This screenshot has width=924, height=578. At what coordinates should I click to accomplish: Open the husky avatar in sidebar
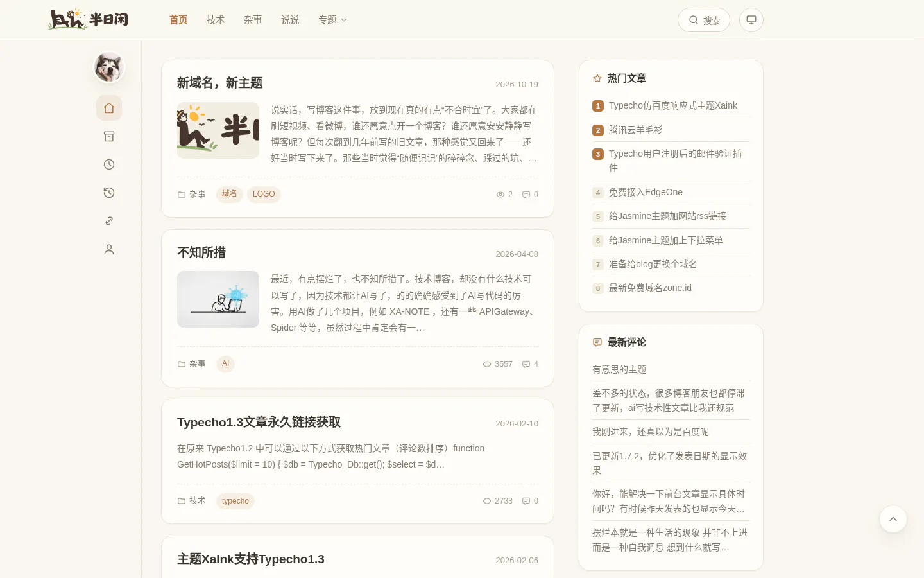(x=109, y=67)
